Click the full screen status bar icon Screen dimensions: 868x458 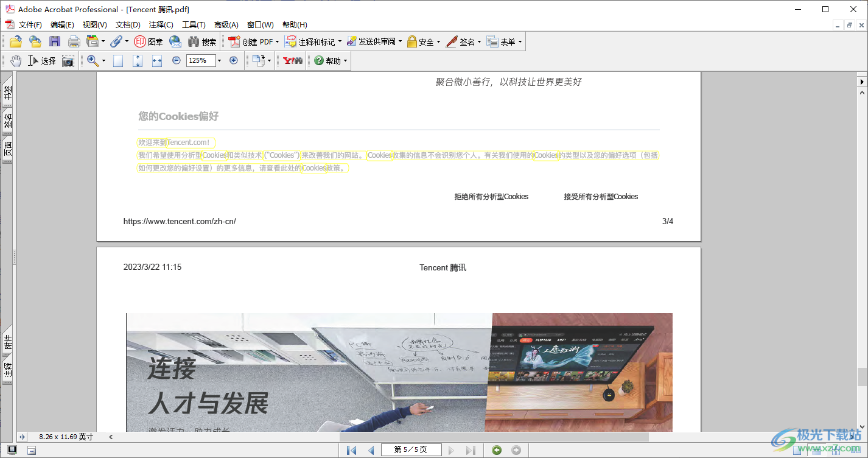click(x=12, y=450)
